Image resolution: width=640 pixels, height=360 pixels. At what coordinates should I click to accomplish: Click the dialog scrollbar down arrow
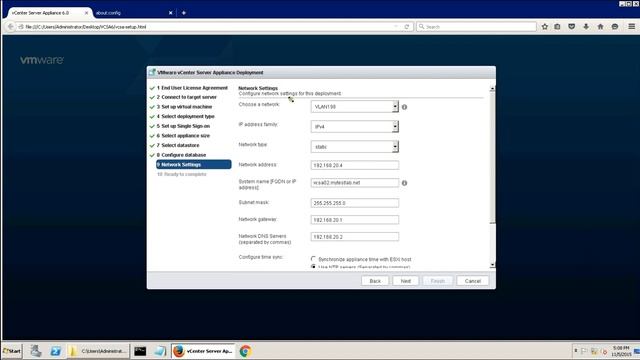[x=492, y=265]
